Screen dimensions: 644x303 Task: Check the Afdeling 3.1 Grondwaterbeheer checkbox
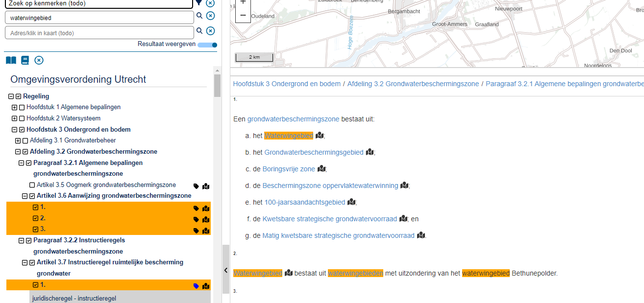point(25,140)
